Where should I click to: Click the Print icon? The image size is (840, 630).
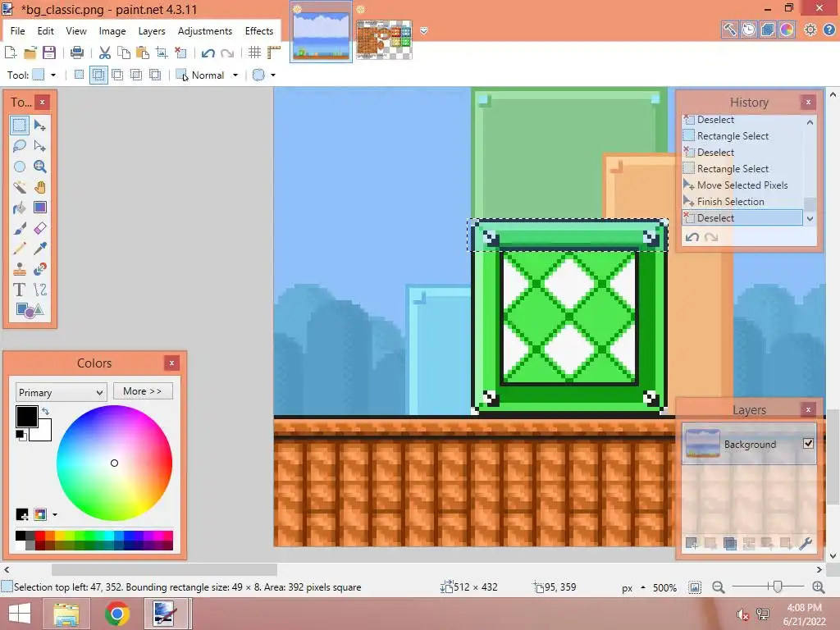point(77,52)
